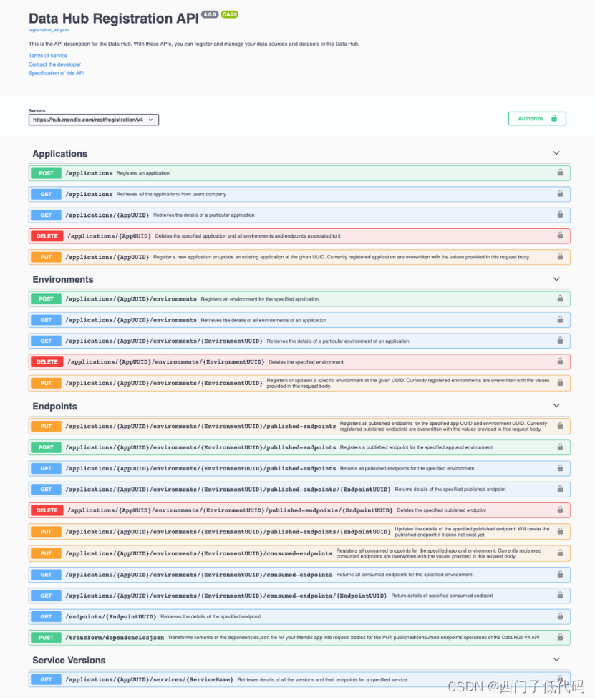Click lock on GET consumed-endpoints/{EndpointUUID} row
Image resolution: width=595 pixels, height=700 pixels.
coord(560,595)
